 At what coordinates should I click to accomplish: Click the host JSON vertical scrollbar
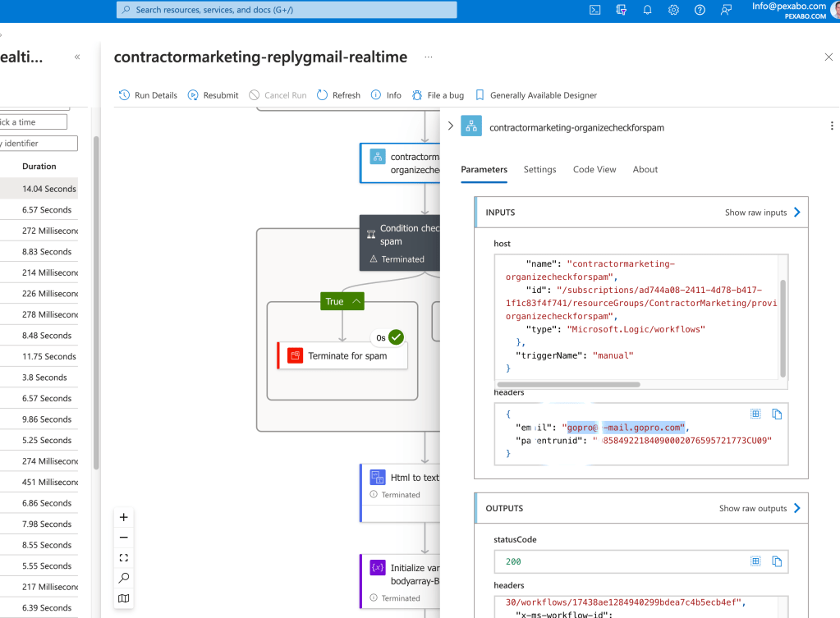[783, 327]
